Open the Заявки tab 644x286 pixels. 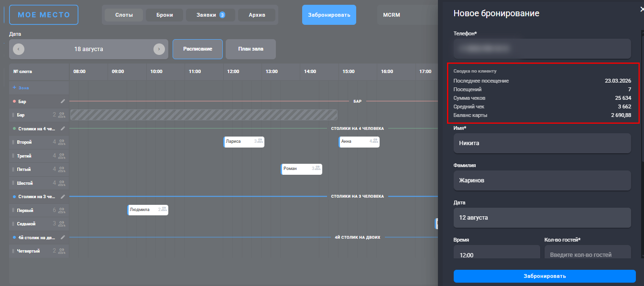pyautogui.click(x=211, y=15)
